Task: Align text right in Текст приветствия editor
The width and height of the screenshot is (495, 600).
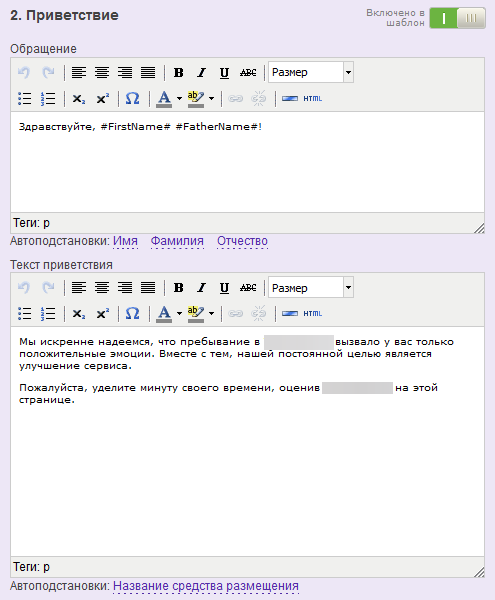Action: tap(125, 287)
